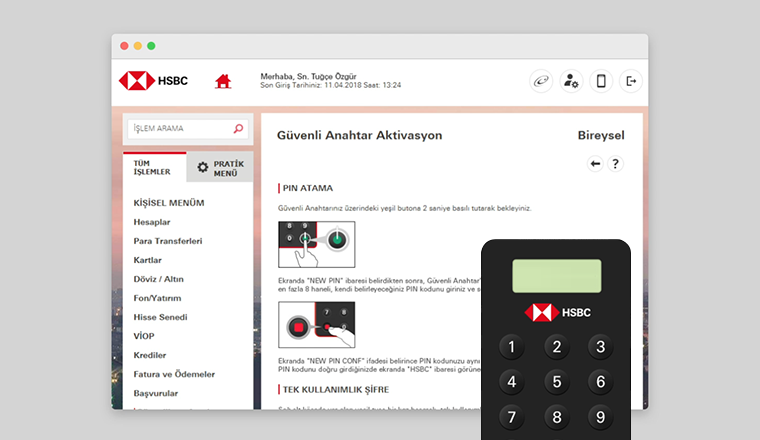
Task: Open help with the question mark icon
Action: (x=616, y=164)
